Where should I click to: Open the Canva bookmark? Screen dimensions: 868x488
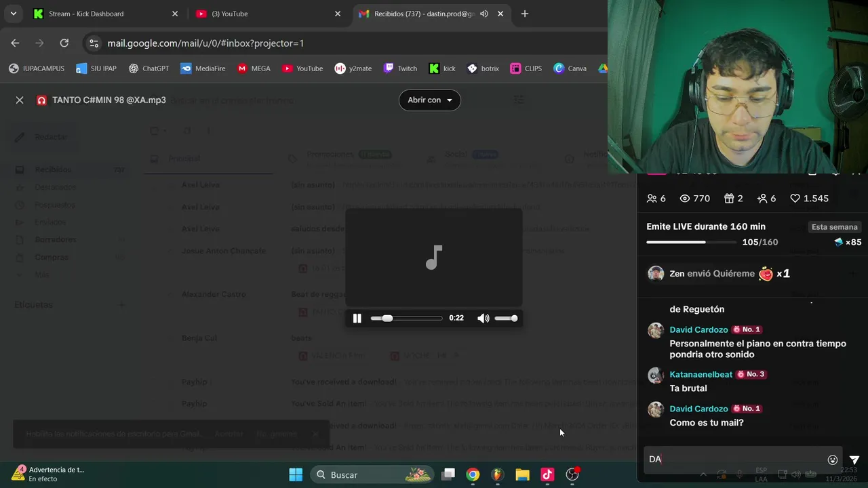click(x=570, y=68)
